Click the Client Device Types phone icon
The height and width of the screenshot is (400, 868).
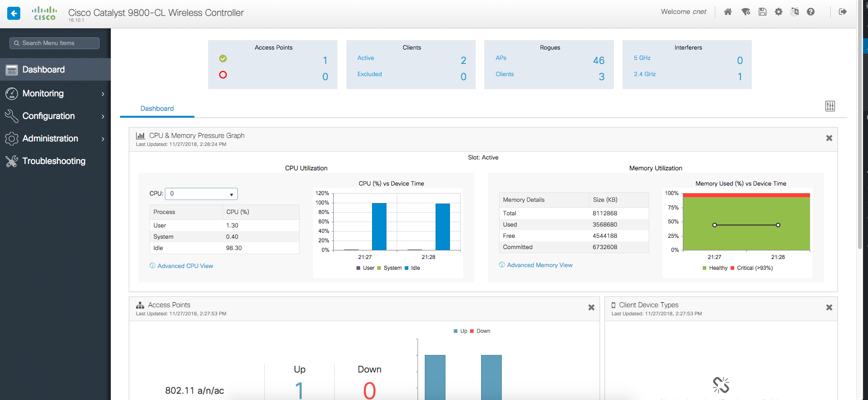tap(614, 305)
